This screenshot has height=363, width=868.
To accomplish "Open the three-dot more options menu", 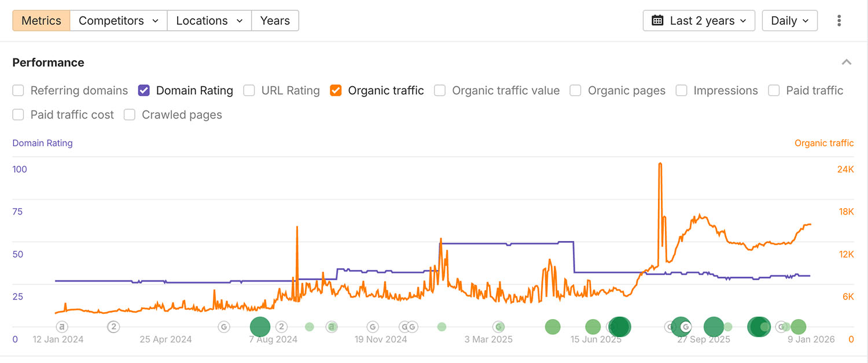I will [x=839, y=21].
